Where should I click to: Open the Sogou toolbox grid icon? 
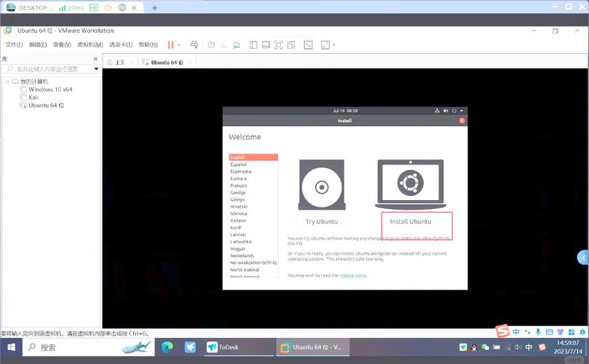coord(572,332)
